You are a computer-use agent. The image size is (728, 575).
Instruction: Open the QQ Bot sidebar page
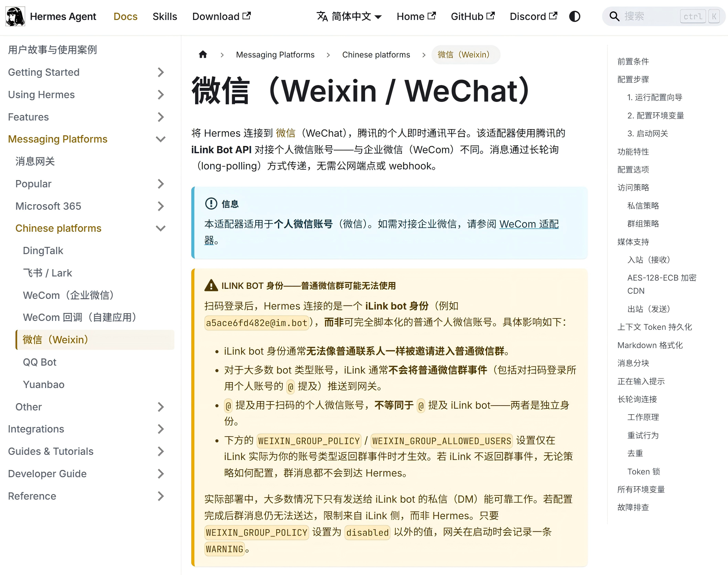40,362
